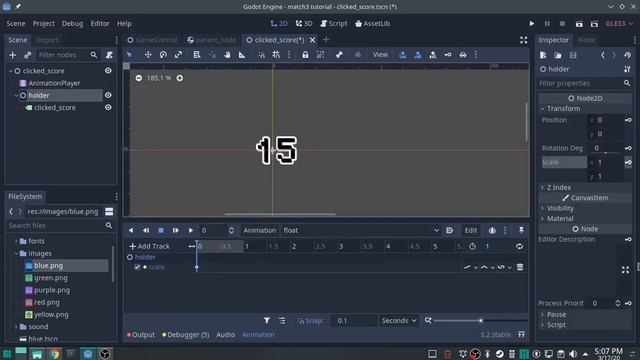Collapse the images folder
Screen dimensions: 640x360
point(16,253)
